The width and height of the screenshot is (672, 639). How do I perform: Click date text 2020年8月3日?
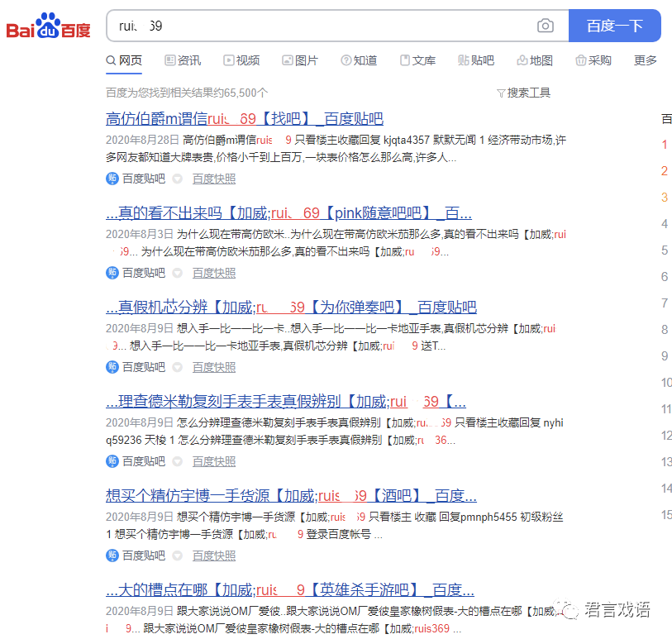click(x=140, y=234)
